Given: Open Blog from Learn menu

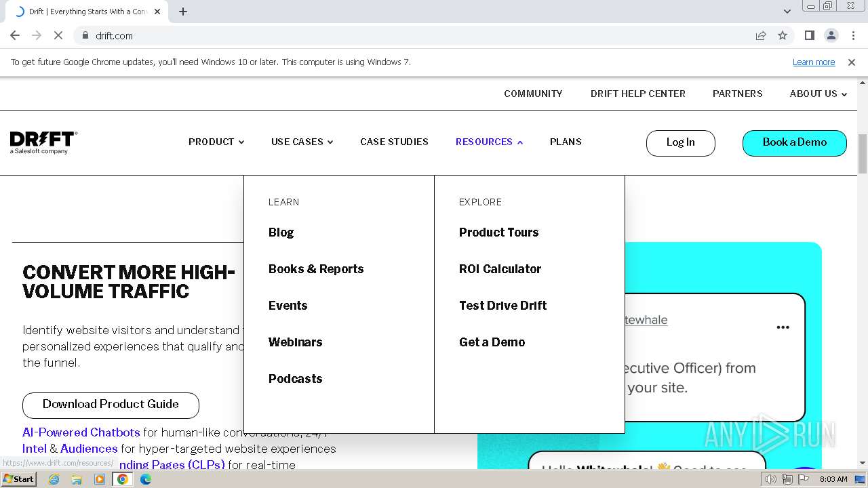Looking at the screenshot, I should pos(281,232).
